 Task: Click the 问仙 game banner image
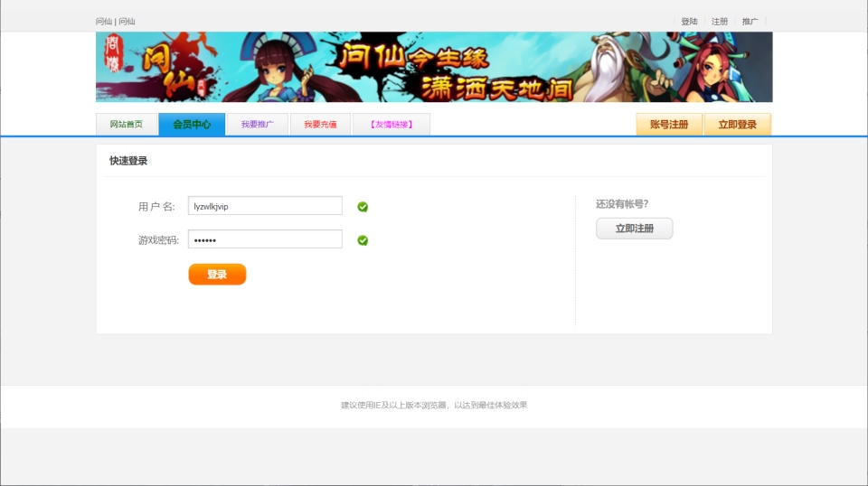(x=434, y=67)
